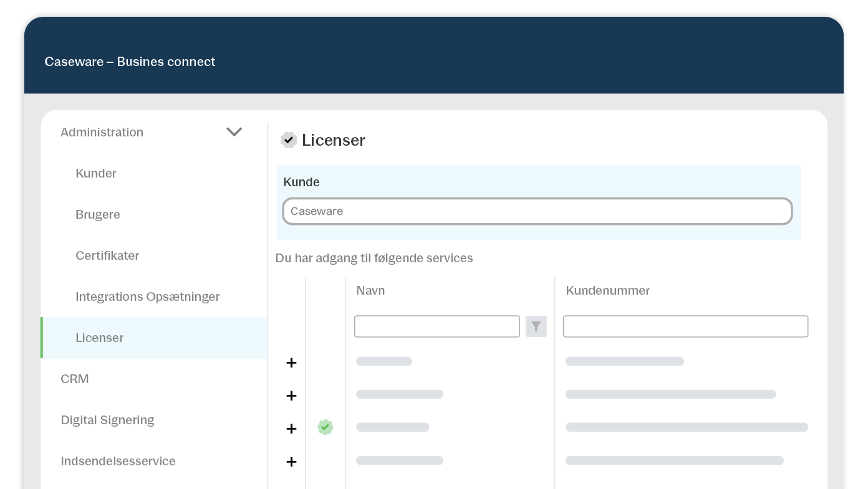The image size is (868, 489).
Task: Expand the second service row plus icon
Action: tap(291, 396)
